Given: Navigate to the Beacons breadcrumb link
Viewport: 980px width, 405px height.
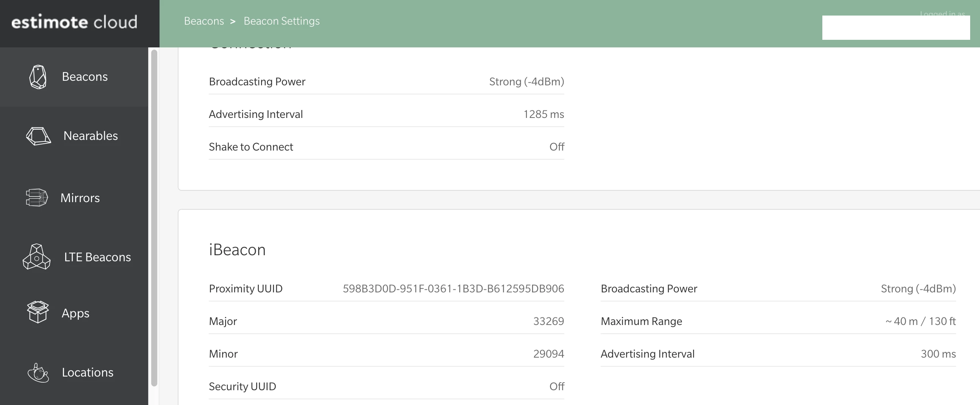Looking at the screenshot, I should 204,21.
